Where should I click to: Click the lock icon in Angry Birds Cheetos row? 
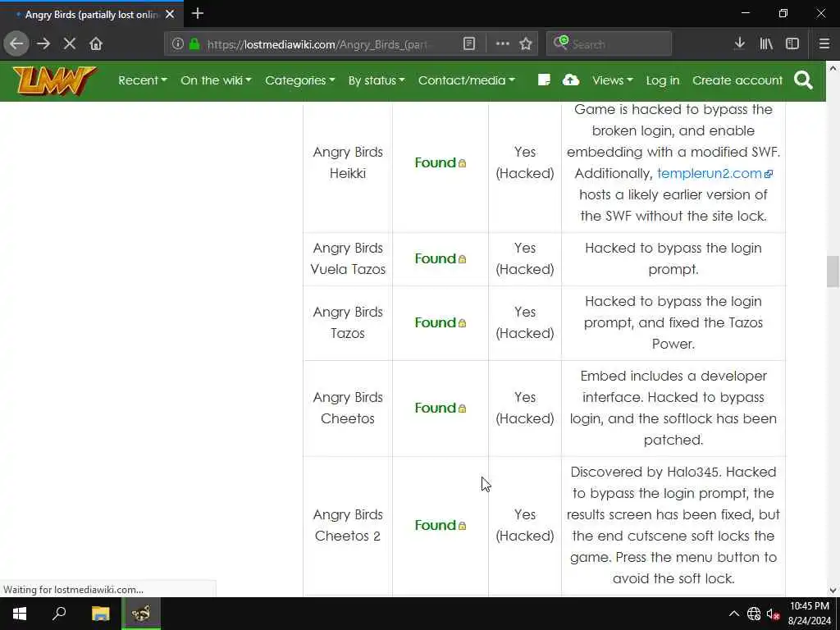coord(463,409)
